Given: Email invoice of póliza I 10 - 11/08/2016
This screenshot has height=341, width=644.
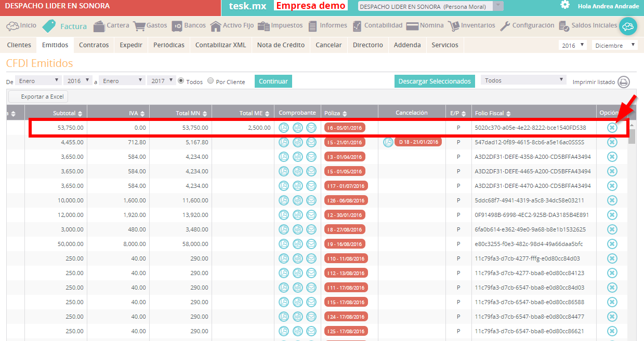Looking at the screenshot, I should (x=311, y=258).
